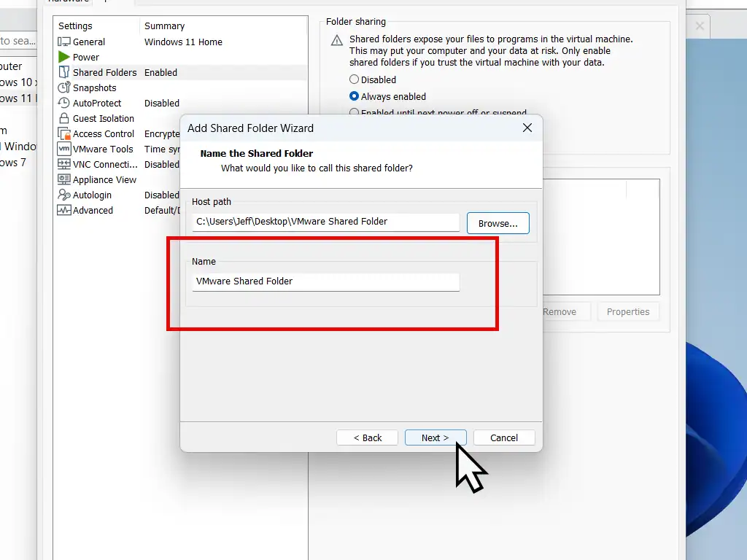Click "Enabled" summary beside Shared Folders
Screen dimensions: 747x560
161,72
